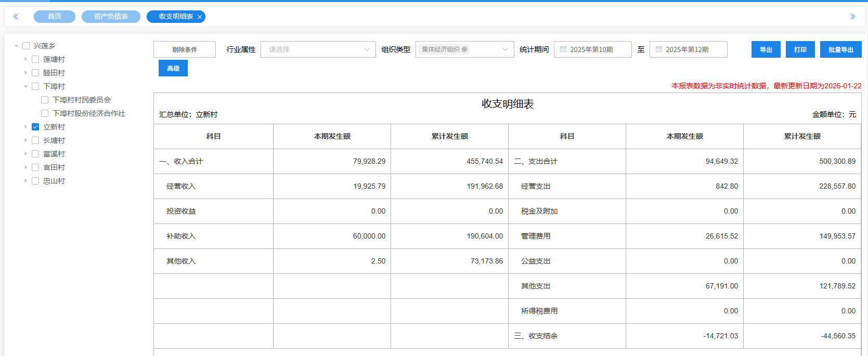Switch to the 资产负债表 tab
Image resolution: width=868 pixels, height=356 pixels.
point(111,17)
